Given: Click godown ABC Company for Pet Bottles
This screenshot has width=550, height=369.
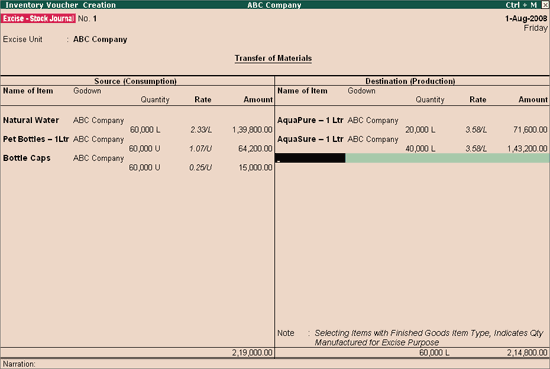Looking at the screenshot, I should [x=99, y=139].
